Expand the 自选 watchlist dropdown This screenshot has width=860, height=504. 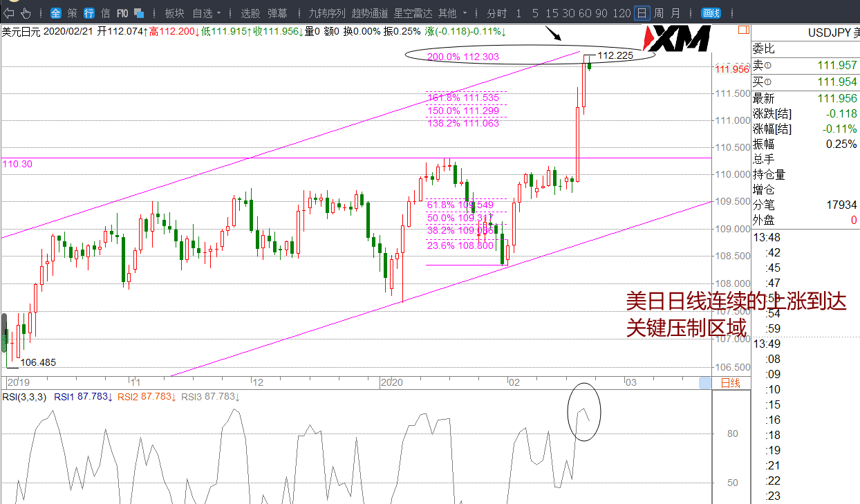(x=207, y=12)
